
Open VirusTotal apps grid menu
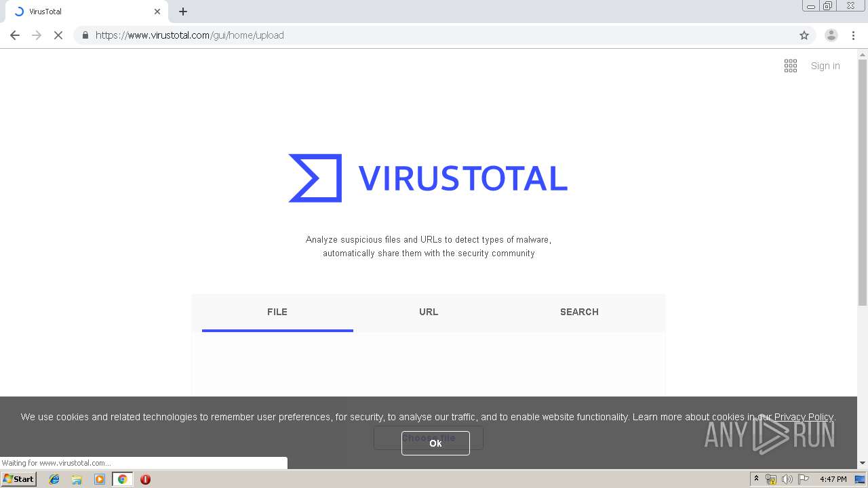coord(791,66)
